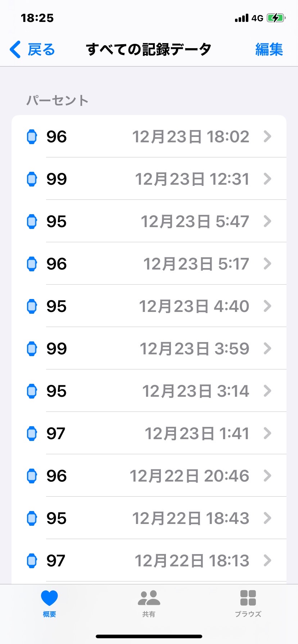Tap the battery charging indicator
Viewport: 298px width, 644px height.
(x=276, y=18)
